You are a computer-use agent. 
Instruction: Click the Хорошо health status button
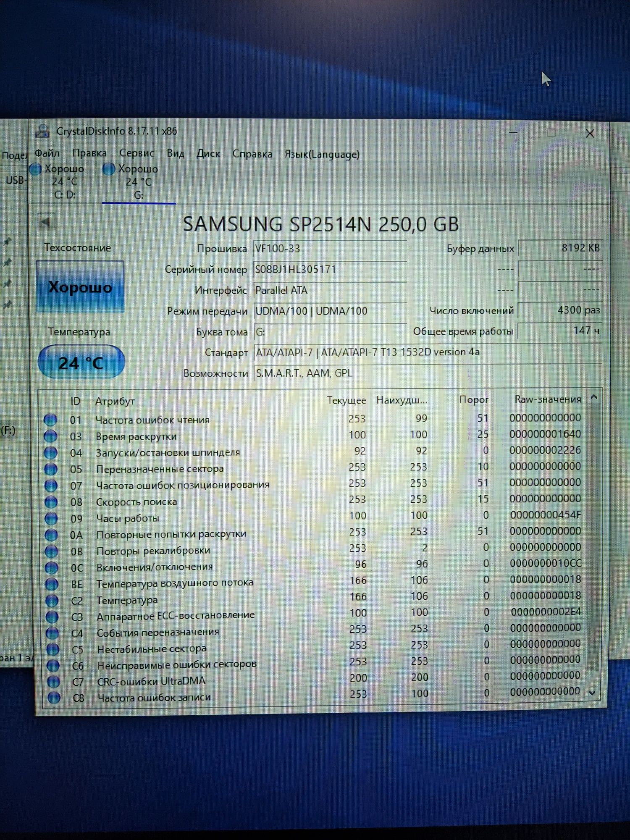(80, 287)
